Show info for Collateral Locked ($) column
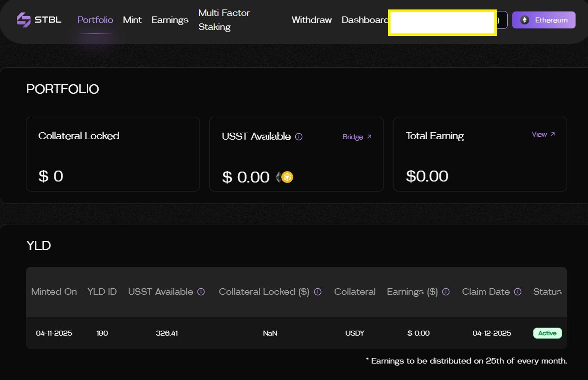The height and width of the screenshot is (380, 588). [x=318, y=292]
